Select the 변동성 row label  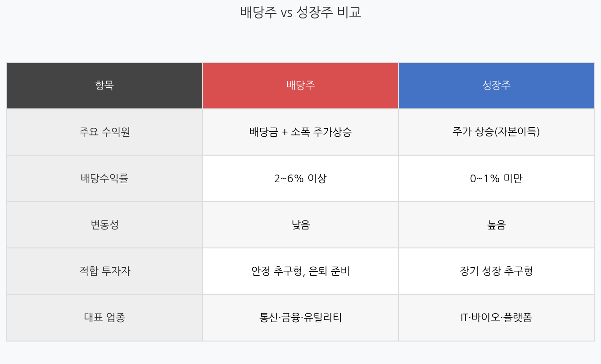tap(104, 225)
